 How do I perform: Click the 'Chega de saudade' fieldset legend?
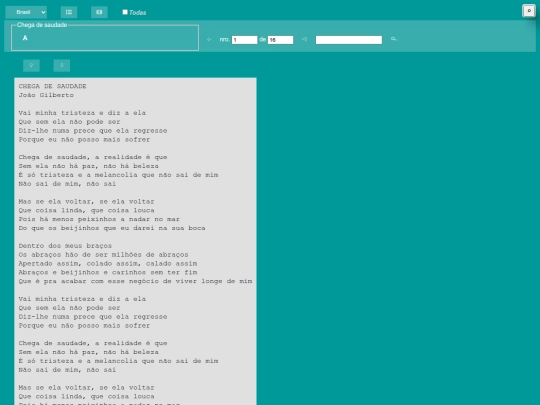pos(42,25)
